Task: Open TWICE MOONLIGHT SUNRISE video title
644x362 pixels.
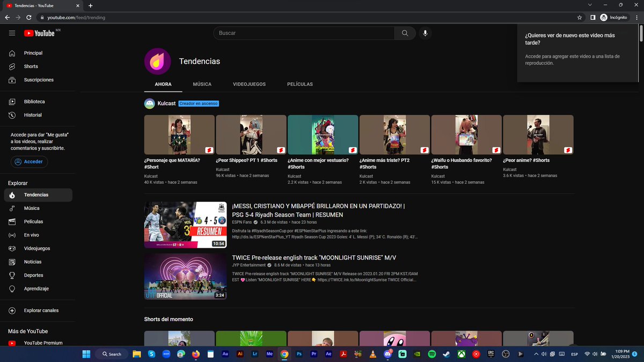Action: 314,257
